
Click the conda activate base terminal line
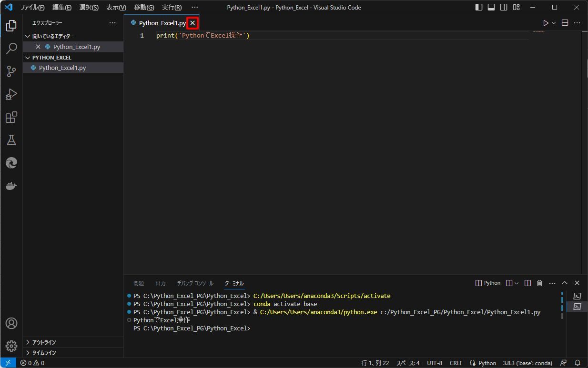point(285,304)
